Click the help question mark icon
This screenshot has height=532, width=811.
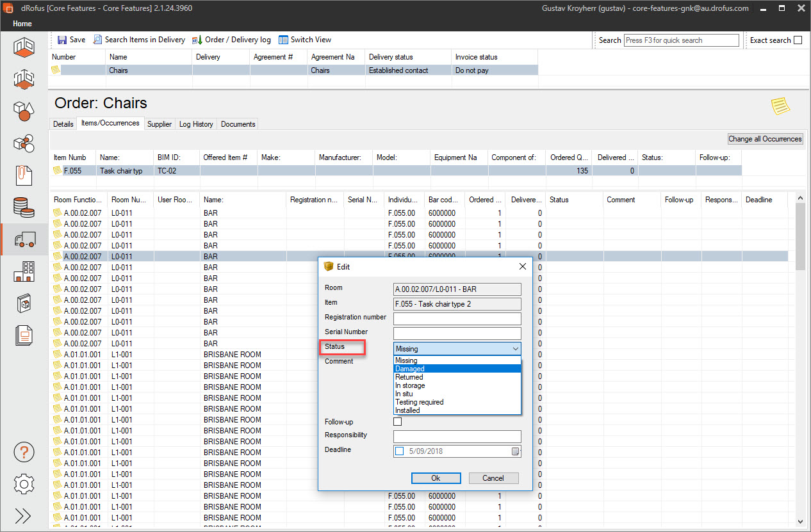click(x=24, y=452)
